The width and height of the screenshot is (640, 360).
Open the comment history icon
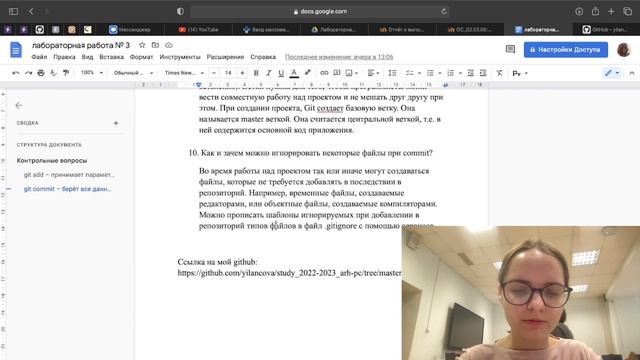[x=510, y=49]
